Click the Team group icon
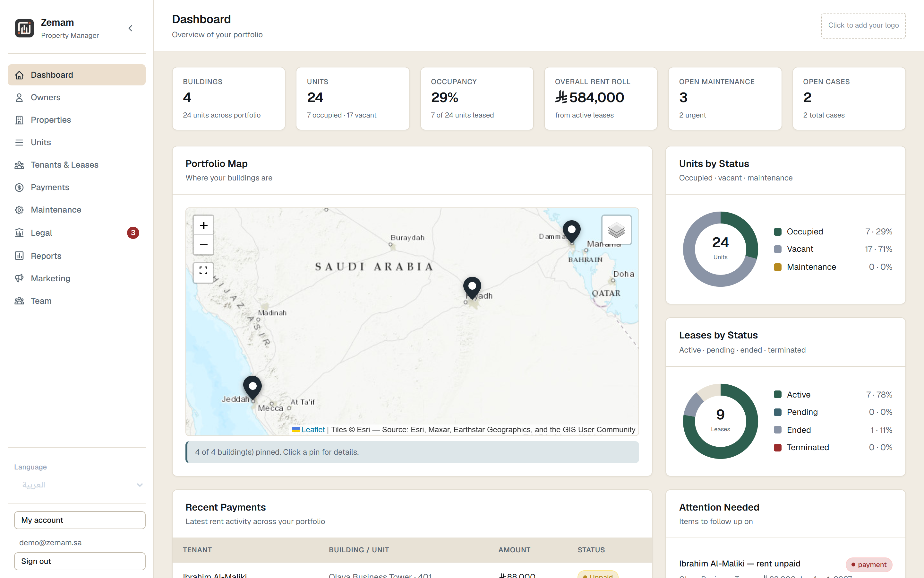924x578 pixels. (x=19, y=301)
